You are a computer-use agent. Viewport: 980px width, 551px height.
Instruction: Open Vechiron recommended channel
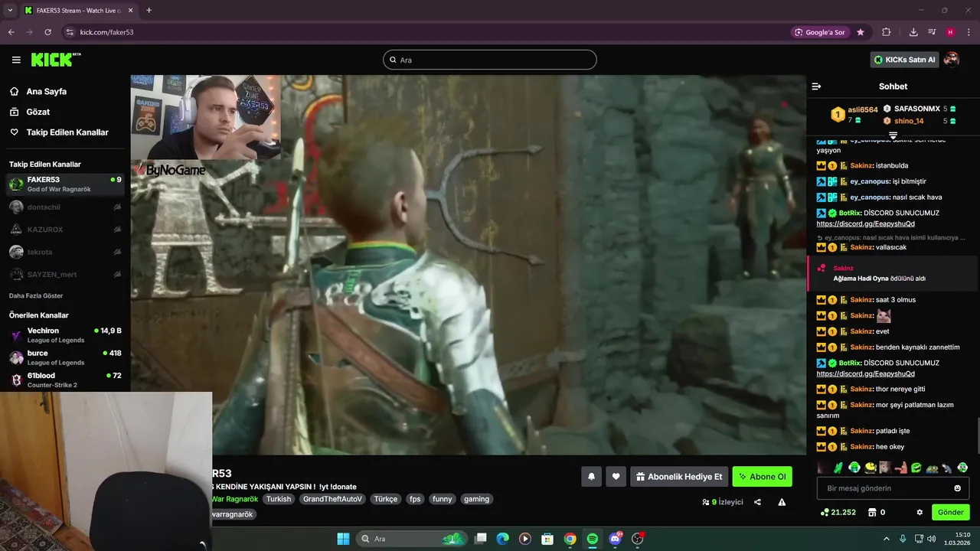click(x=65, y=335)
